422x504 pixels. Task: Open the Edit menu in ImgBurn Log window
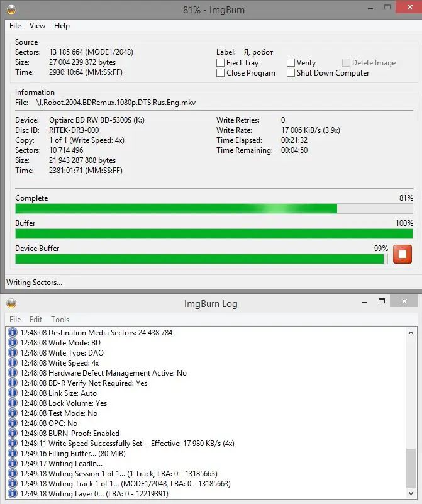point(36,320)
